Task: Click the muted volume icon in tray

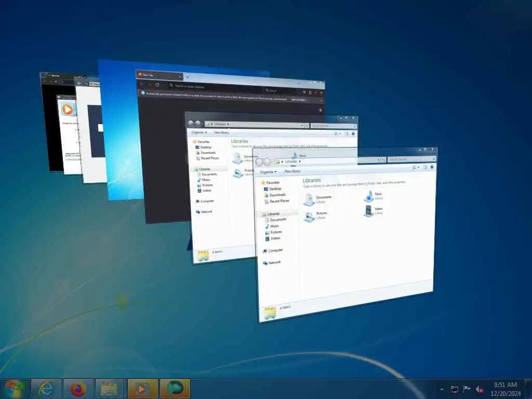Action: (479, 390)
